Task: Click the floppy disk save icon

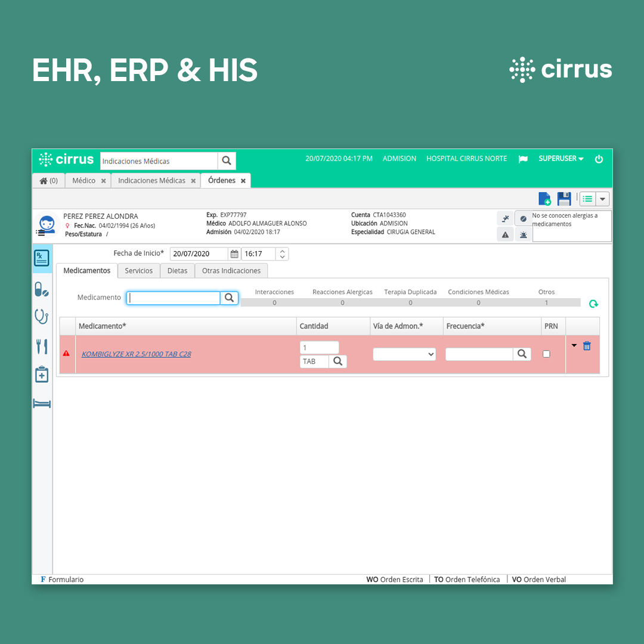Action: [x=564, y=199]
